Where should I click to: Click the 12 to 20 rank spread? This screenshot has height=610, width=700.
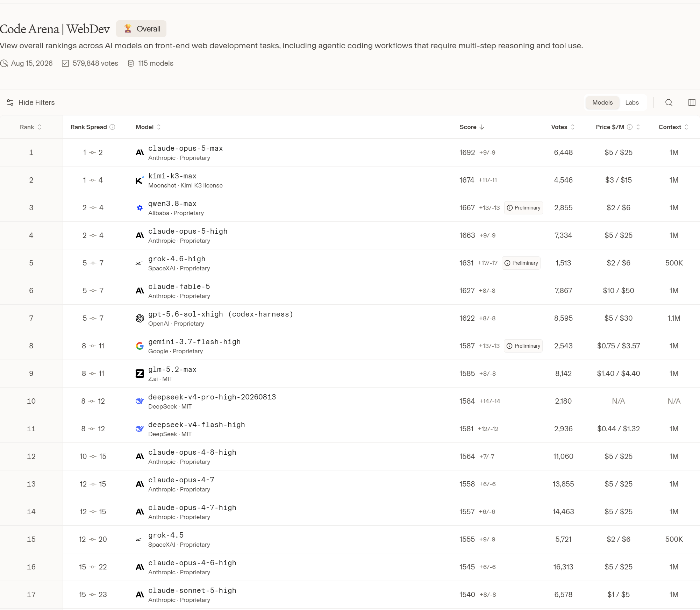(93, 539)
